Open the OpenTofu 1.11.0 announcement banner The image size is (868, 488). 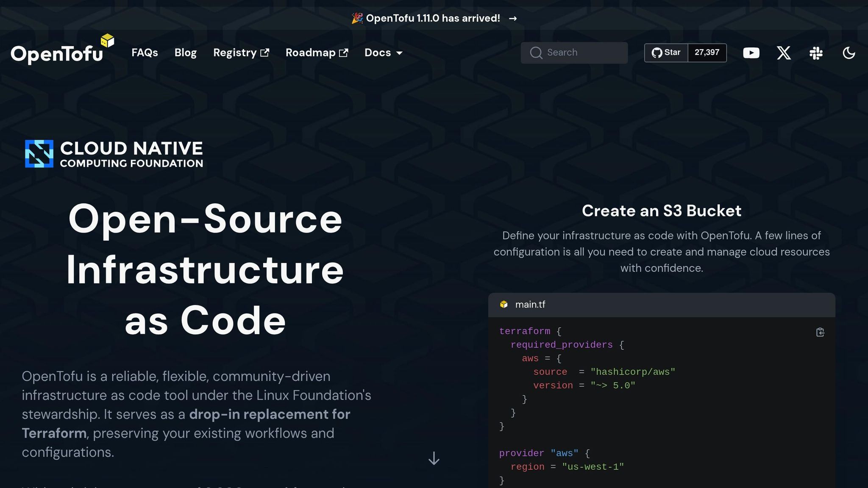pyautogui.click(x=432, y=18)
